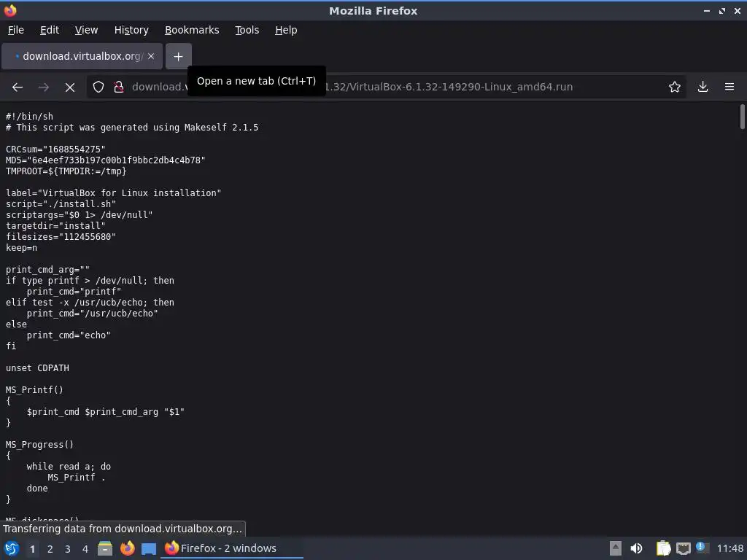Image resolution: width=747 pixels, height=560 pixels.
Task: Click the 'unset CDPATH' line
Action: coord(37,368)
